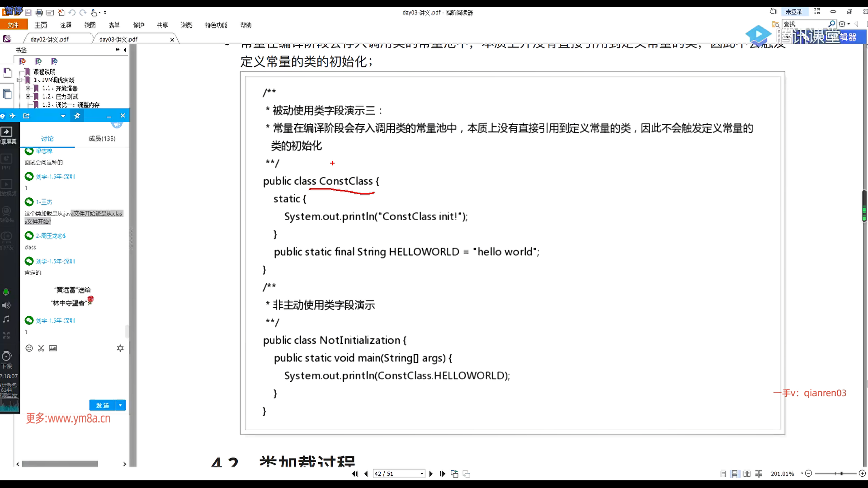Open the emoji picker in chat
Viewport: 868px width, 488px height.
[x=29, y=348]
